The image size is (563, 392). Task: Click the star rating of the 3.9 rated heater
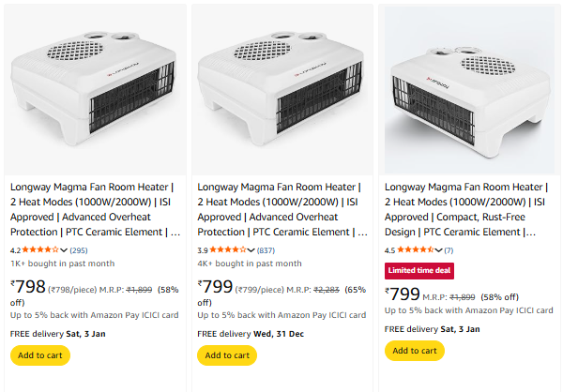(228, 250)
